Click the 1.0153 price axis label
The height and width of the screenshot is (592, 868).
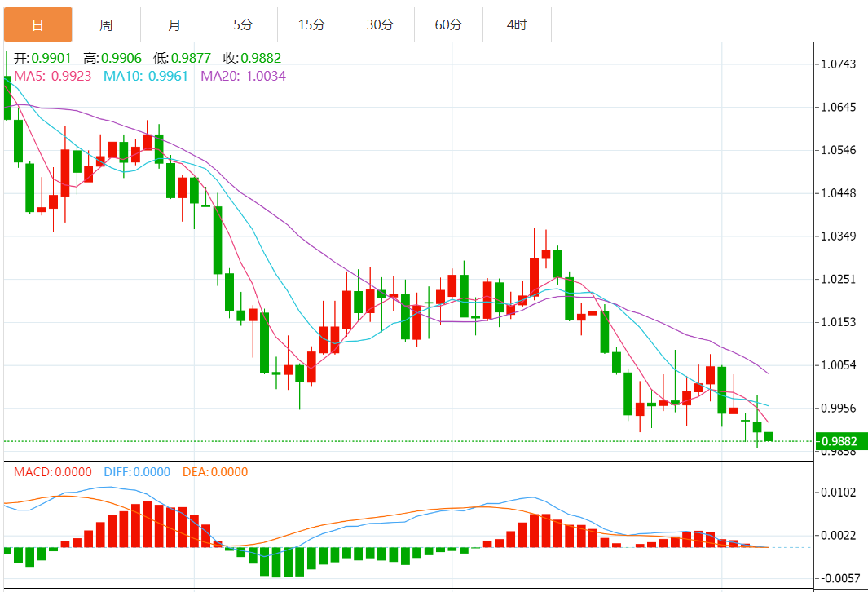coord(838,322)
